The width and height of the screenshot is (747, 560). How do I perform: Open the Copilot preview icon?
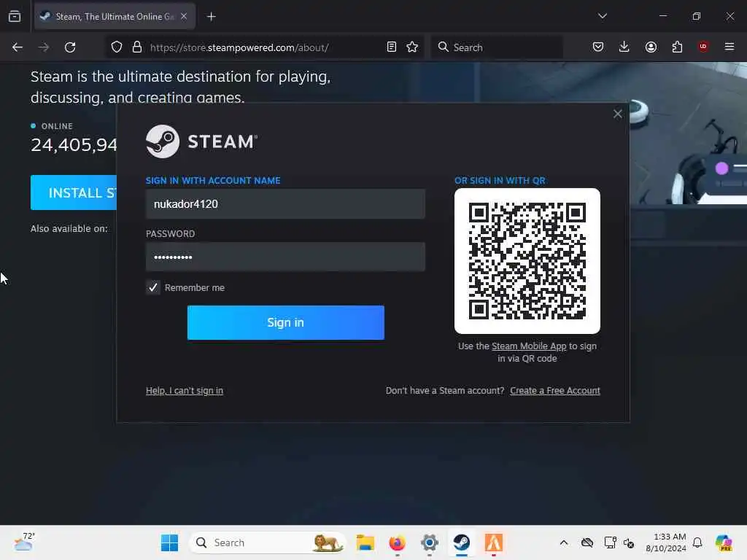tap(723, 542)
